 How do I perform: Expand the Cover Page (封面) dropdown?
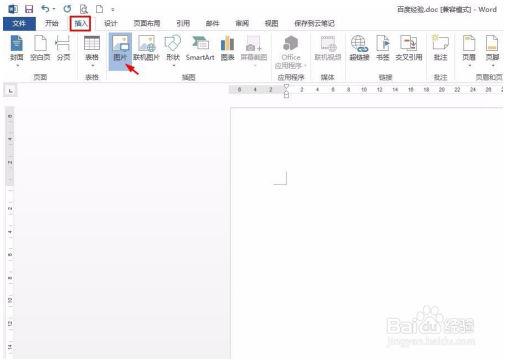pyautogui.click(x=17, y=65)
